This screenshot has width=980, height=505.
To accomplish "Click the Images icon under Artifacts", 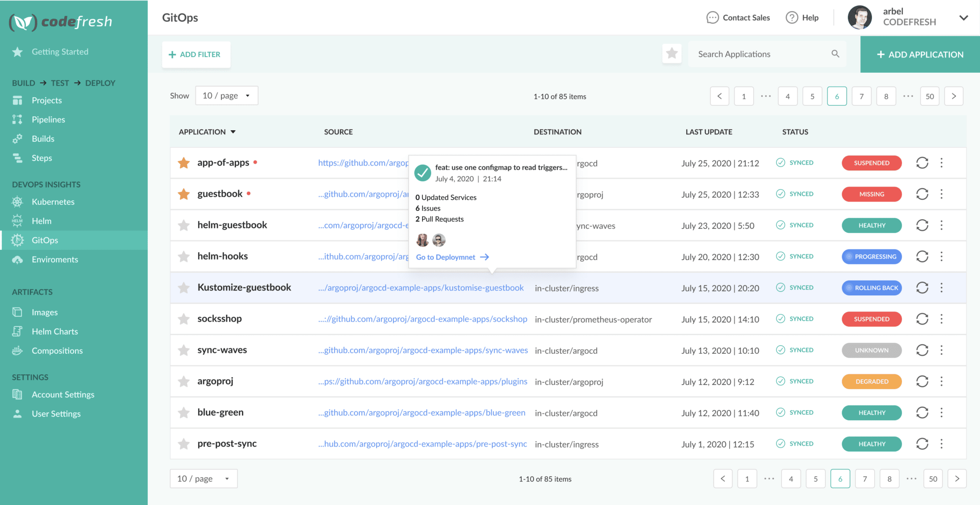I will coord(18,312).
